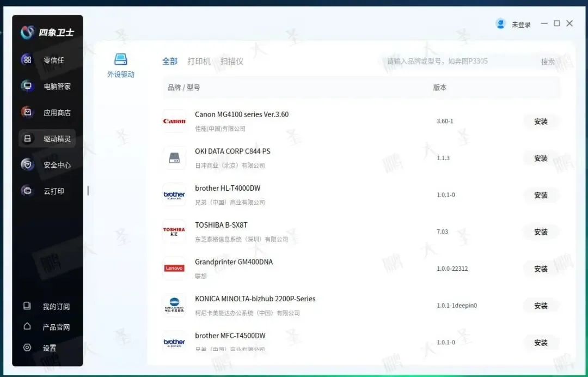Click the 我的订阅 label
This screenshot has height=377, width=588.
(56, 307)
